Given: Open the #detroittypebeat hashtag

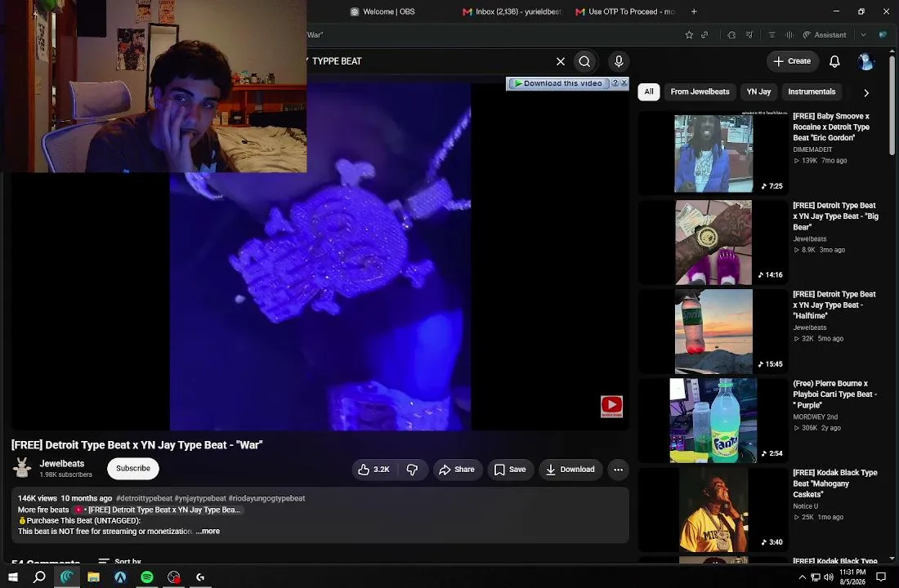Looking at the screenshot, I should coord(144,499).
